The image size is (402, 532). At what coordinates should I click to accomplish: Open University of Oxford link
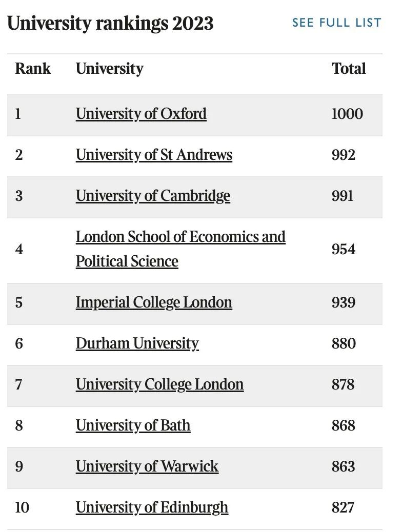pos(141,114)
